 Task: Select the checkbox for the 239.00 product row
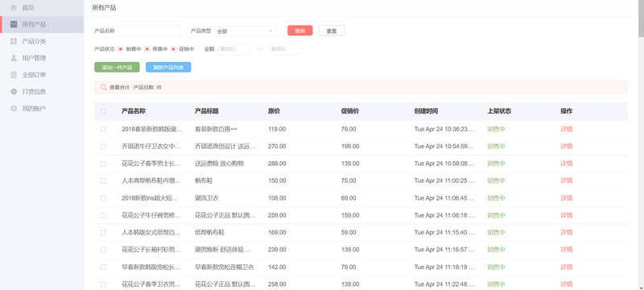click(103, 250)
